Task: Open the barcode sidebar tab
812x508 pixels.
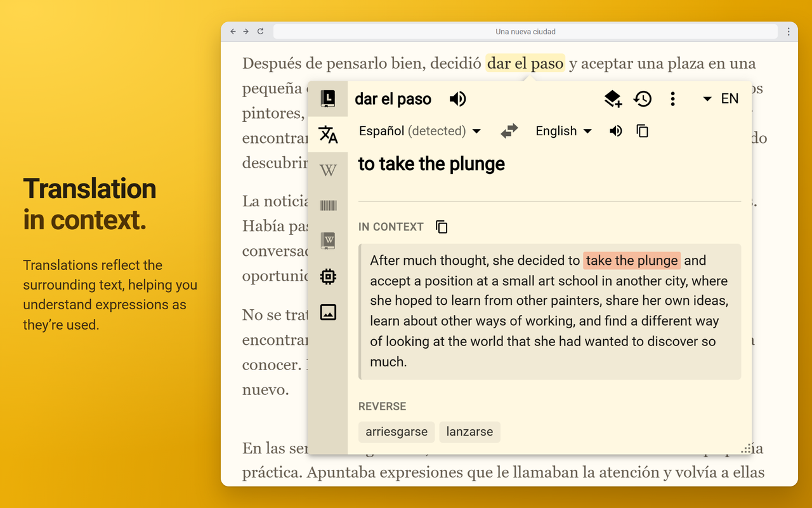Action: pos(328,205)
